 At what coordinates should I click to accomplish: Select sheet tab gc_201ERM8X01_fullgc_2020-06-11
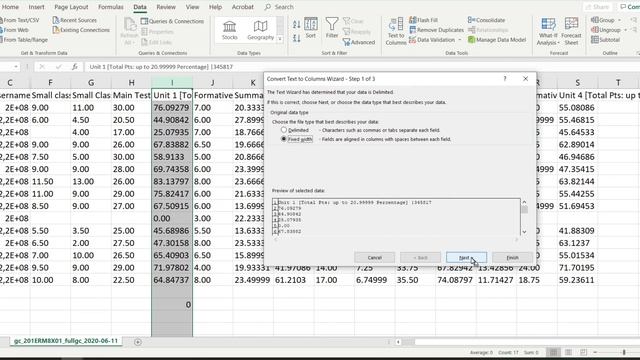coord(66,341)
